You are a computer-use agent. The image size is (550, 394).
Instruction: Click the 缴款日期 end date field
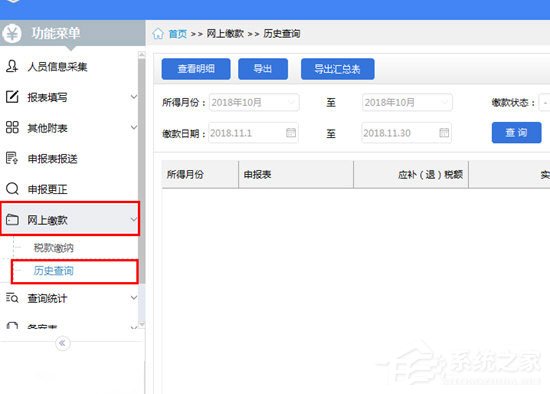406,133
